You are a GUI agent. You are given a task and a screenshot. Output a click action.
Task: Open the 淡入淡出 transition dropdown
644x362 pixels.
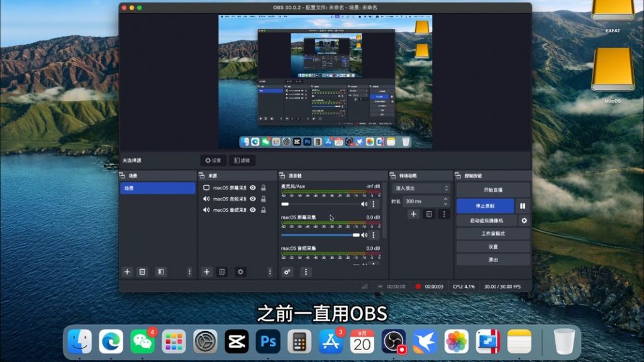tap(421, 188)
